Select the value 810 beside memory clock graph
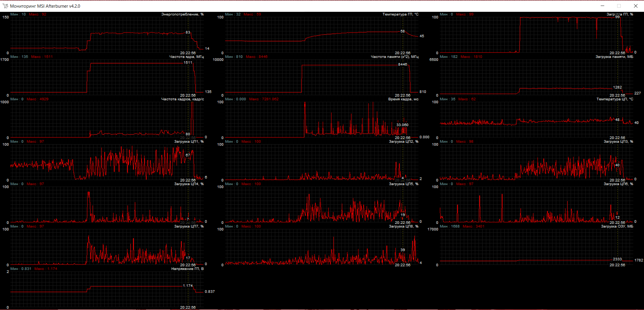Screen dimensions: 644x310 423,92
